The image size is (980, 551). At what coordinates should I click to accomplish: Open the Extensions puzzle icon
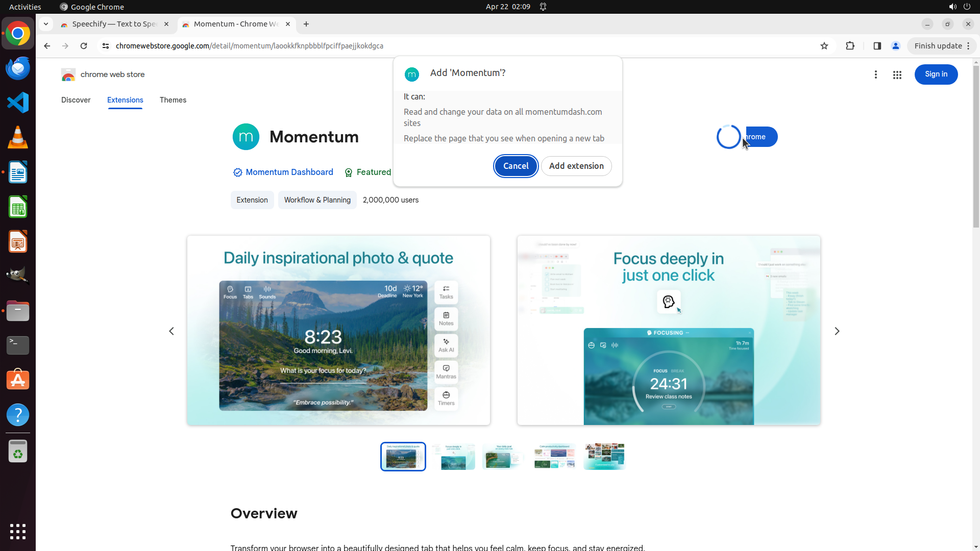pos(850,46)
